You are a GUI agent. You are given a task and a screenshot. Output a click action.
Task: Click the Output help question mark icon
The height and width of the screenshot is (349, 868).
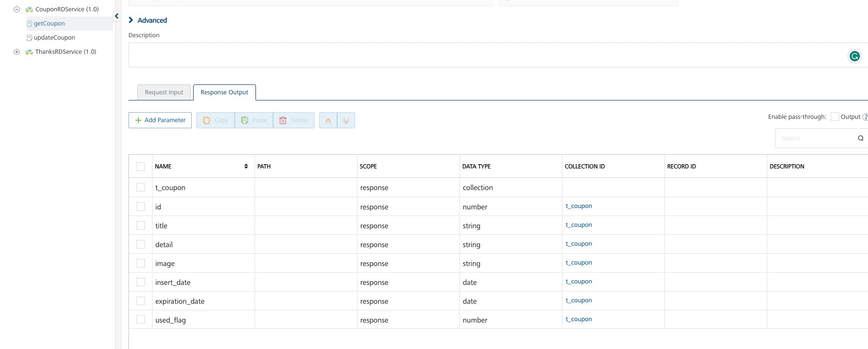coord(865,117)
